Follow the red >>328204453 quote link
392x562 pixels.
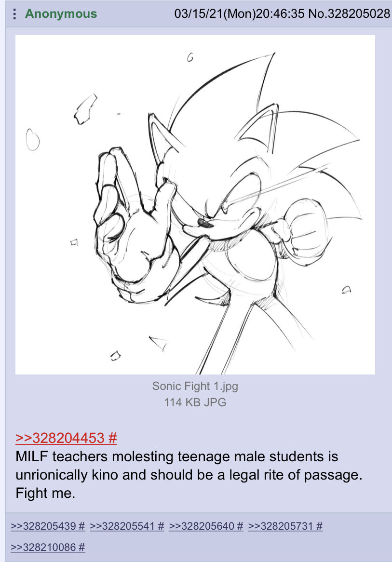tap(60, 438)
